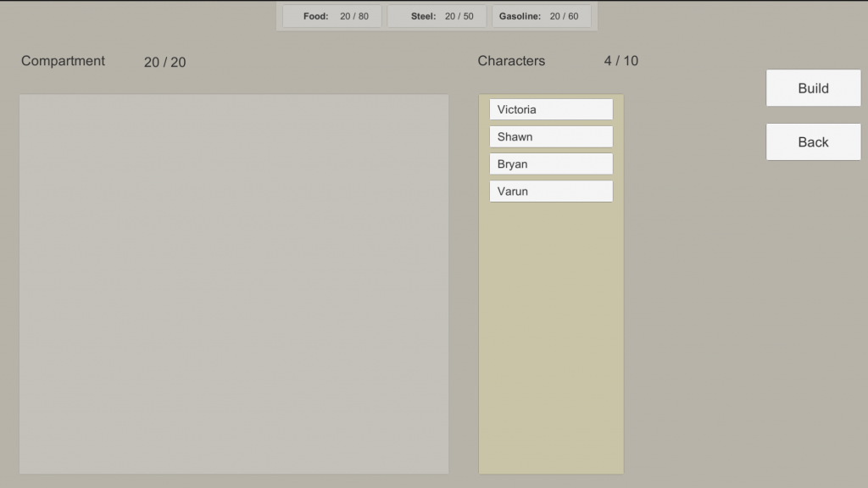Go back with the Back button
The image size is (868, 488).
click(x=813, y=142)
